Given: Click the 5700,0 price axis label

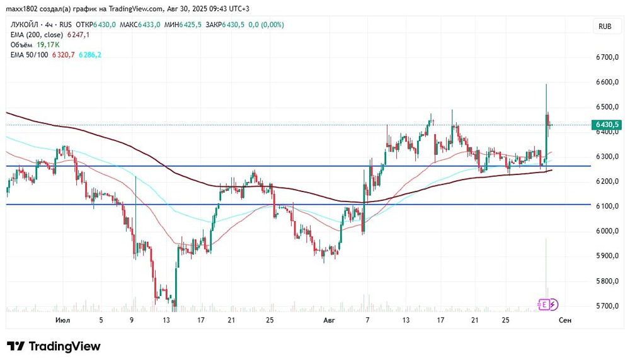Looking at the screenshot, I should pos(607,306).
